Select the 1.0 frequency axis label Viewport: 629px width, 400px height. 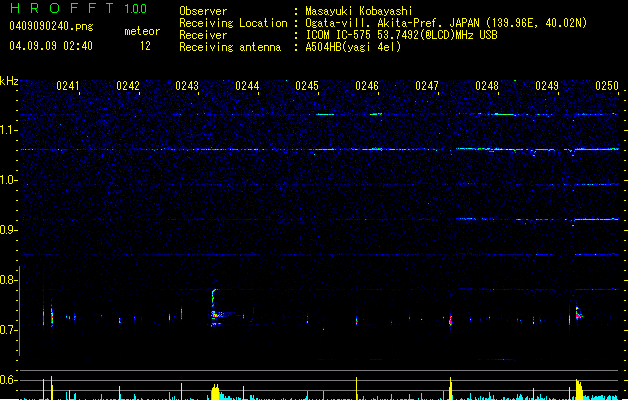(x=10, y=180)
